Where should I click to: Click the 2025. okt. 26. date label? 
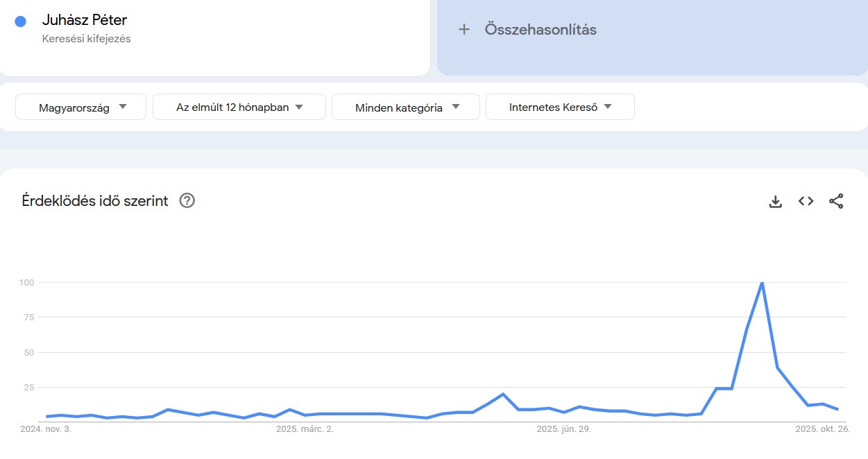pyautogui.click(x=824, y=428)
